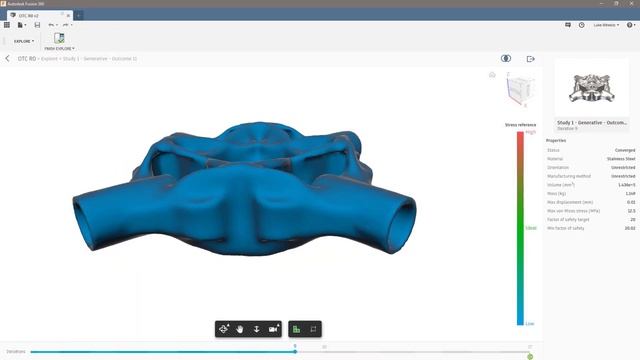Select the Zoom tool

256,329
